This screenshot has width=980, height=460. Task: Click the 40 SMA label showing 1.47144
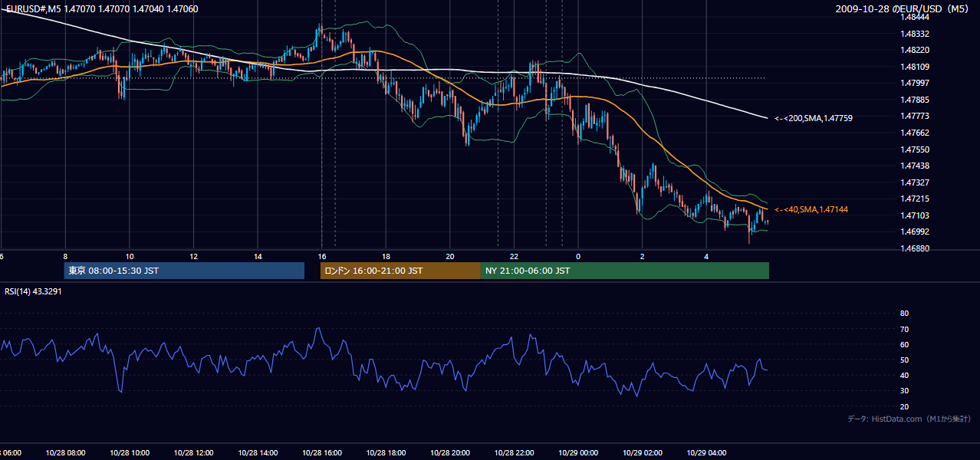[x=811, y=209]
